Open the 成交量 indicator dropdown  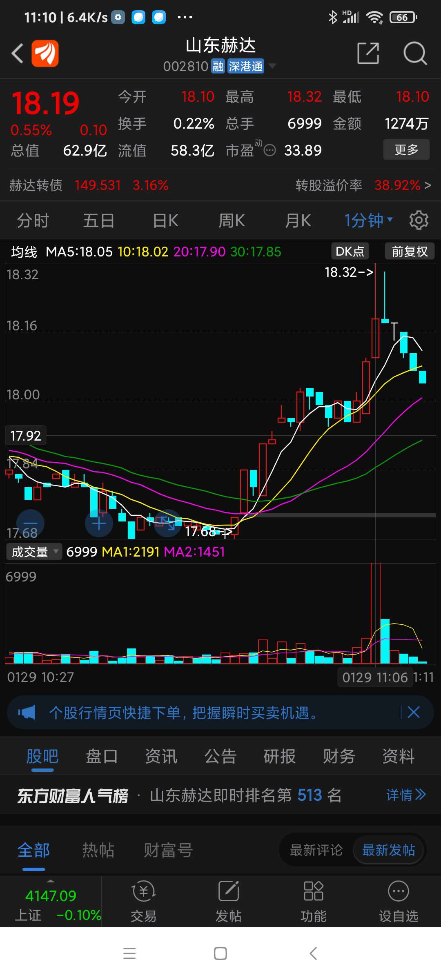tap(34, 552)
